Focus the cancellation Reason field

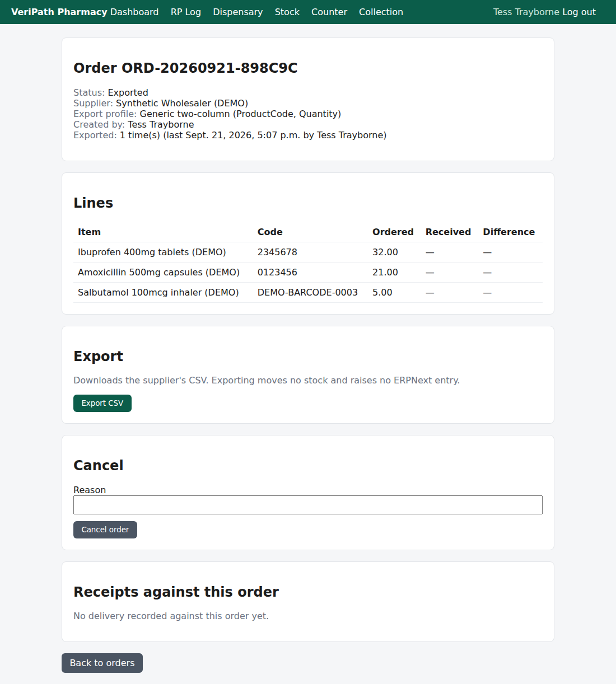tap(308, 505)
